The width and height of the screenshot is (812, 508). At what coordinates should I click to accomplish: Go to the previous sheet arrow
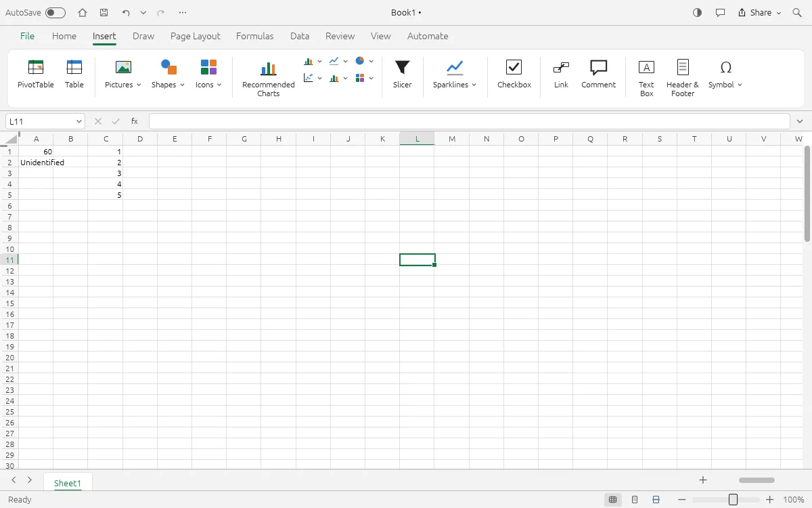[x=14, y=480]
